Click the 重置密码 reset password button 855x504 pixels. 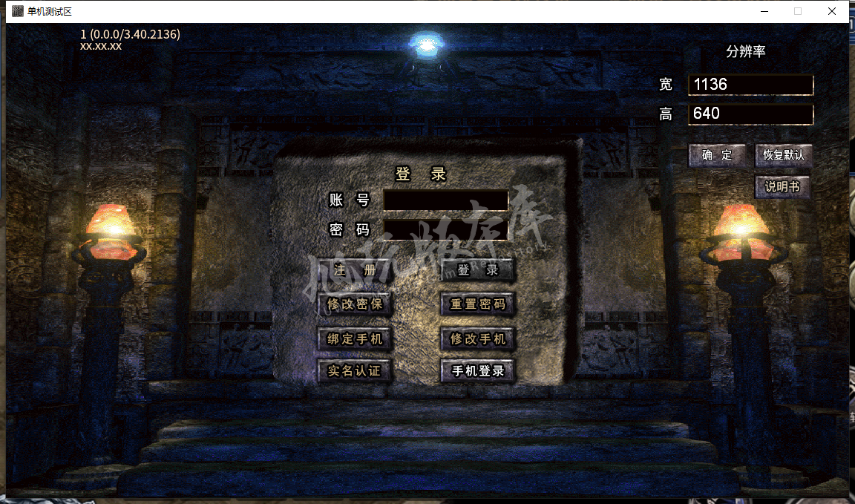pyautogui.click(x=478, y=304)
